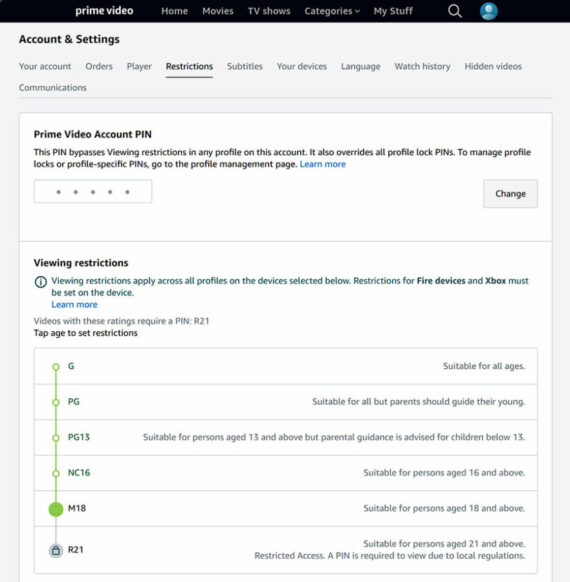
Task: Open Learn more link under Account PIN
Action: [322, 164]
